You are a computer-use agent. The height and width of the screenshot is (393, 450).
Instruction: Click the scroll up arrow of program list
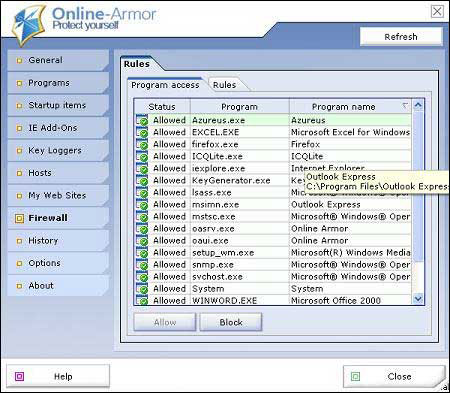click(x=418, y=105)
